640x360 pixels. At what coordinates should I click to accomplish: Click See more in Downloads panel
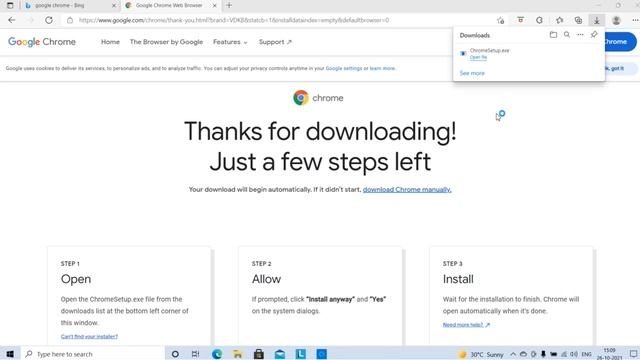(472, 73)
